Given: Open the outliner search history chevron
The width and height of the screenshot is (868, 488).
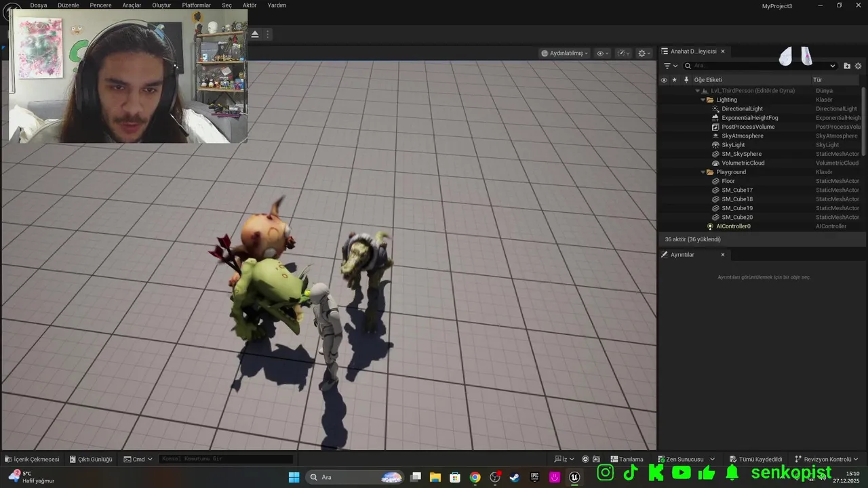Looking at the screenshot, I should coord(833,66).
